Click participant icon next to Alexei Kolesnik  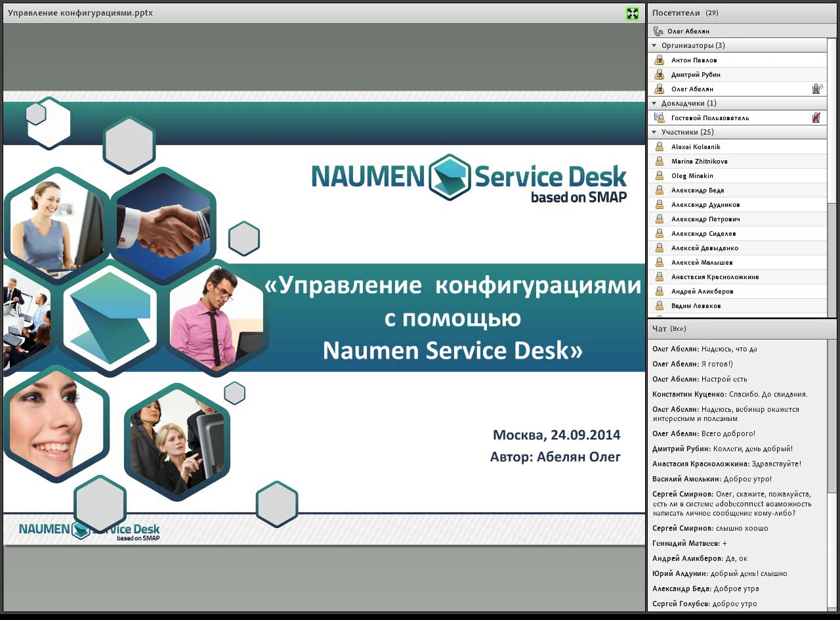point(660,146)
